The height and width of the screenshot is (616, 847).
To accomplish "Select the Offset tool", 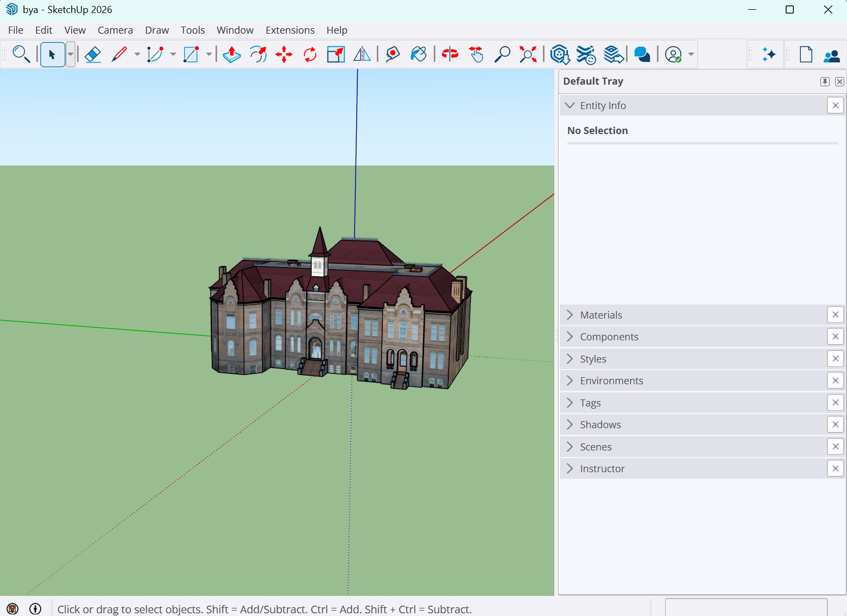I will [x=258, y=54].
